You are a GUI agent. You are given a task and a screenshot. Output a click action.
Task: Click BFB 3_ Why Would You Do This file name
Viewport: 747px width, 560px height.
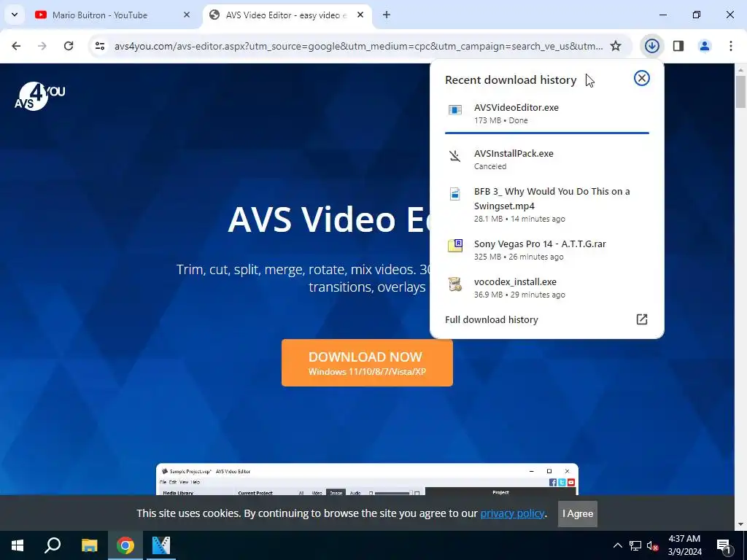551,198
